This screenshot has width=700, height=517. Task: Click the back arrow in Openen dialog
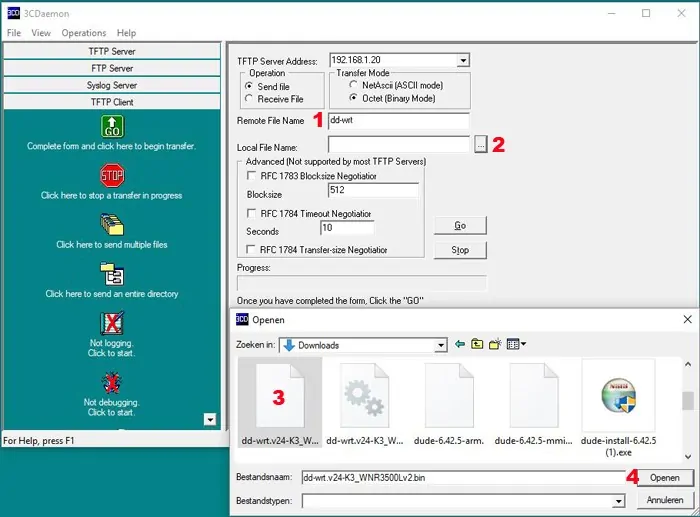(460, 345)
